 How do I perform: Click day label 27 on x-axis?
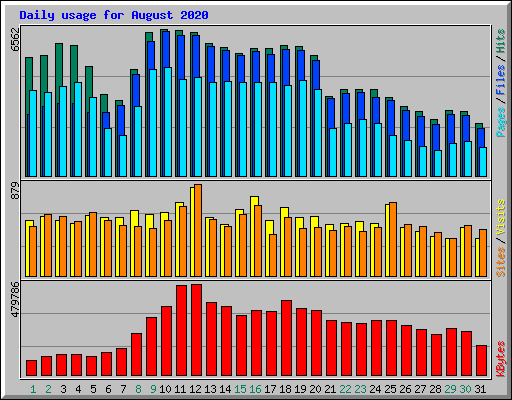tap(420, 389)
